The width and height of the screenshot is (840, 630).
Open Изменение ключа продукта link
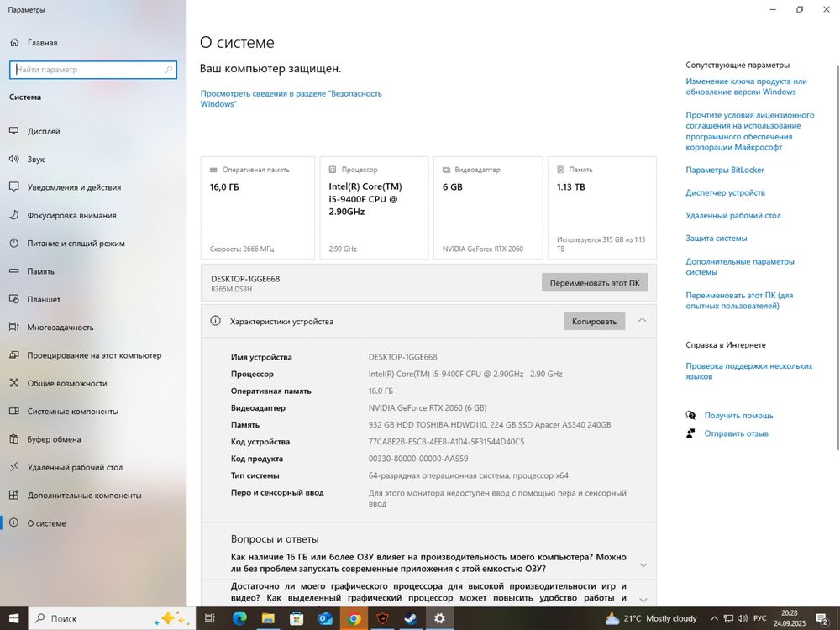pyautogui.click(x=746, y=87)
